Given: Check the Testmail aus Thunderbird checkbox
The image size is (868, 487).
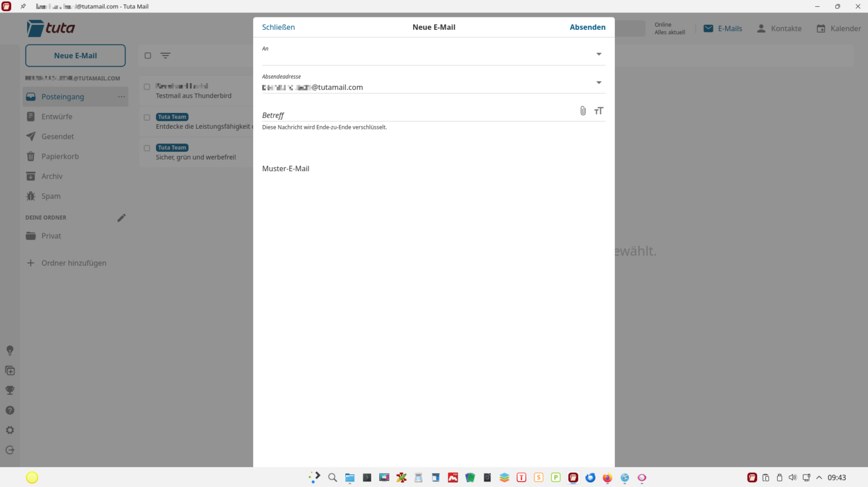Looking at the screenshot, I should pos(147,86).
